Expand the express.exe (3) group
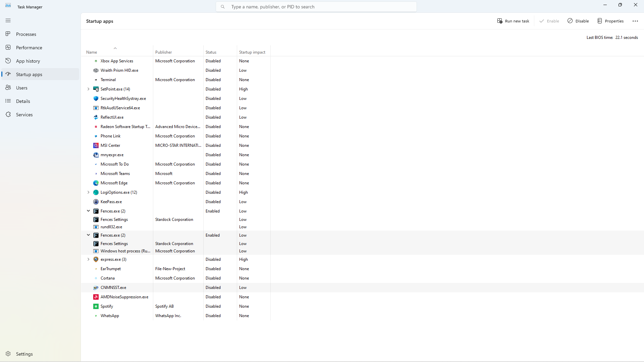The width and height of the screenshot is (644, 362). [x=88, y=259]
